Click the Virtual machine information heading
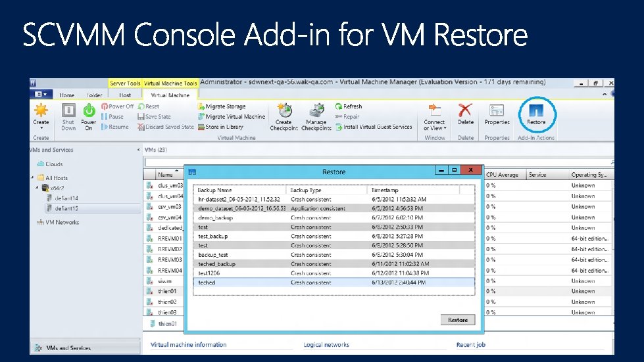 pyautogui.click(x=188, y=345)
